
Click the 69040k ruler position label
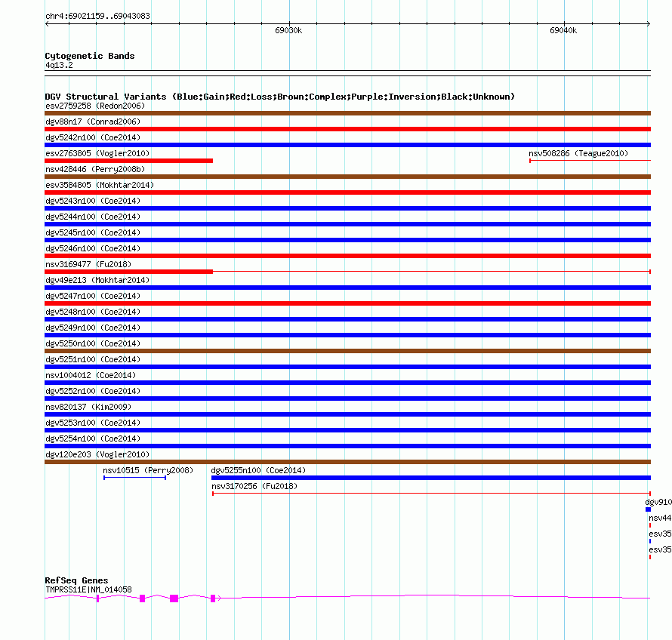coord(563,30)
